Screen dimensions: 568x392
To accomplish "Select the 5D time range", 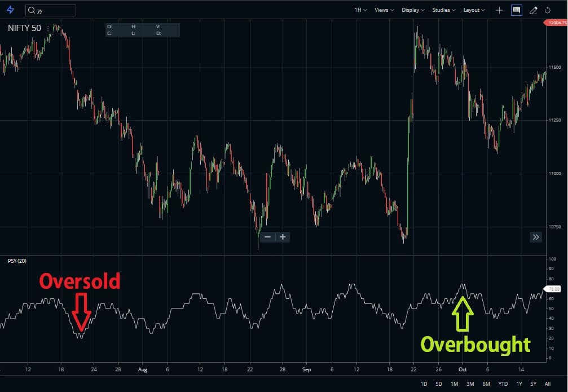I will click(439, 384).
